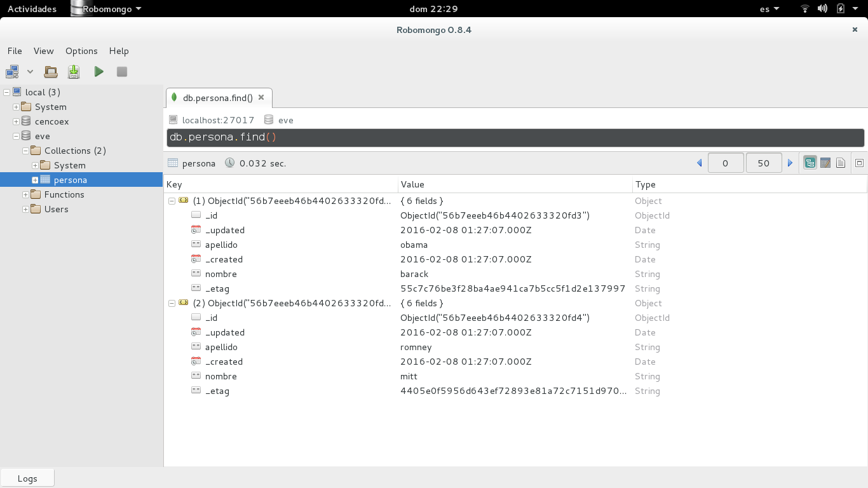Close the Robomongo 0.8.4 window
The width and height of the screenshot is (868, 488).
pos(855,30)
